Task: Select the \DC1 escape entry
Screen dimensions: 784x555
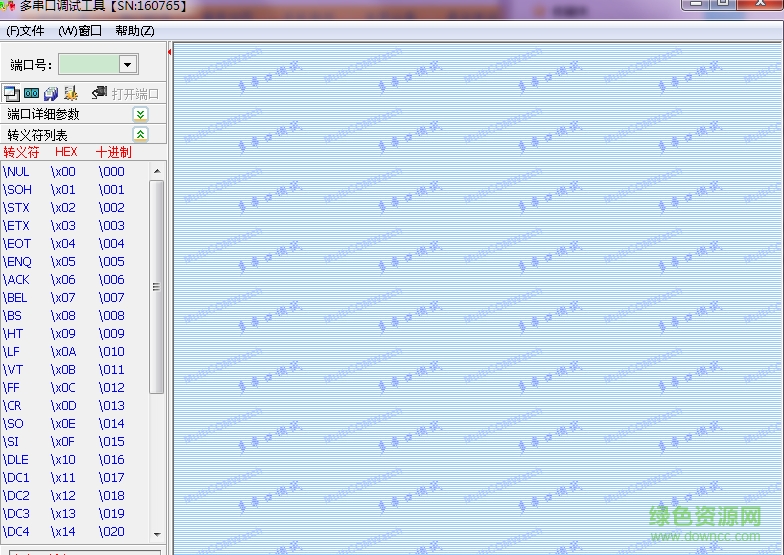Action: click(16, 478)
